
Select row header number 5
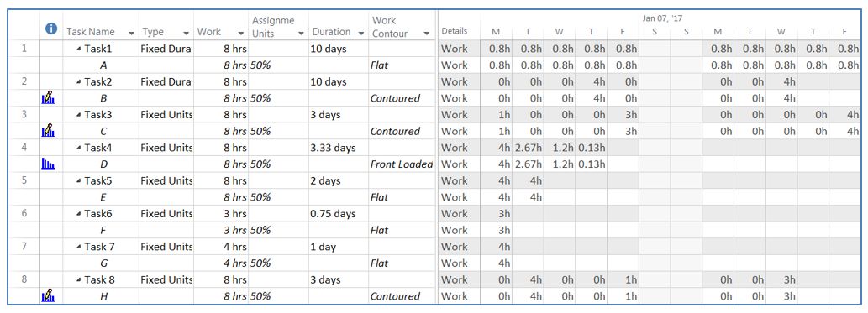24,180
